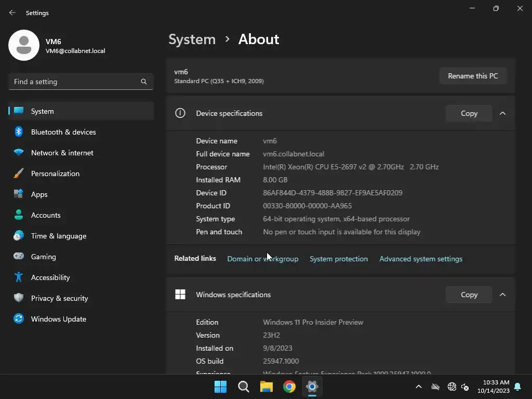Click the Installed RAM 8.00 GB value

coord(275,180)
